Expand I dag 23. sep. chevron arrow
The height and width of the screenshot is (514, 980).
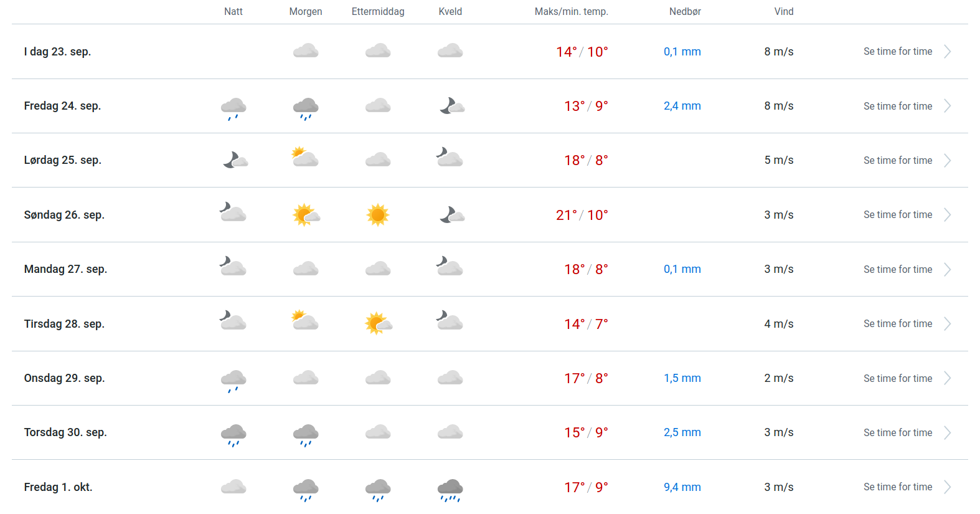[x=947, y=52]
